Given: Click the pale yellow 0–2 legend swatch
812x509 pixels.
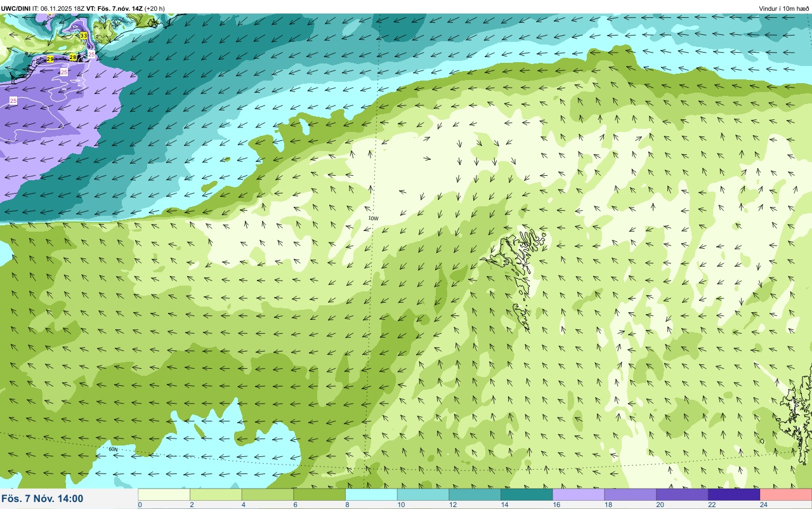Looking at the screenshot, I should (x=164, y=494).
